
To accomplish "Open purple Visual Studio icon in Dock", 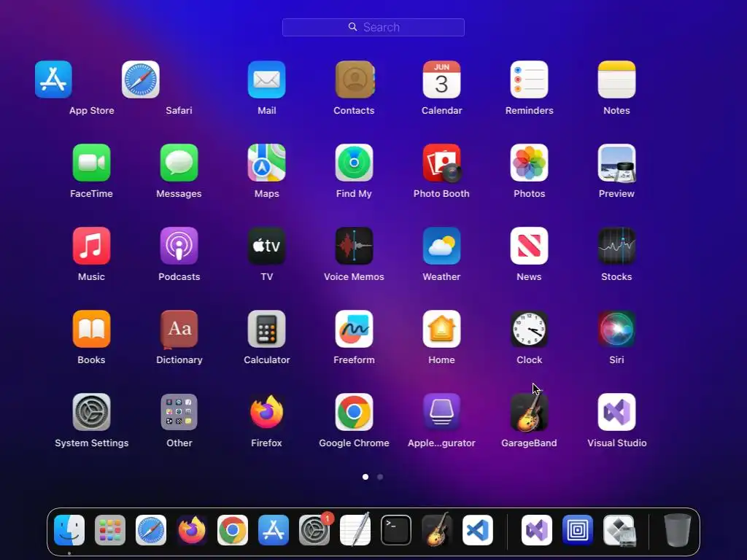I will click(x=537, y=530).
